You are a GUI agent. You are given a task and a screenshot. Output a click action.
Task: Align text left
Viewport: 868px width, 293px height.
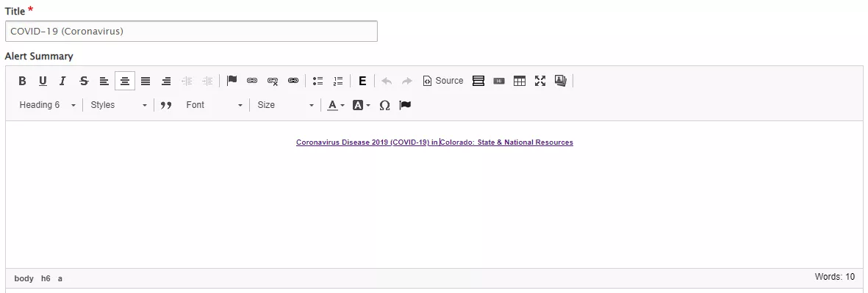(104, 81)
